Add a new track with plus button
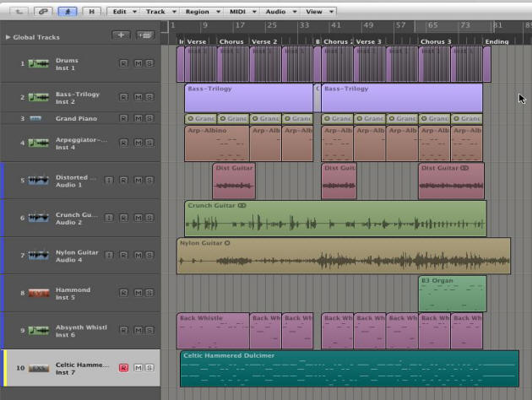 pyautogui.click(x=121, y=35)
